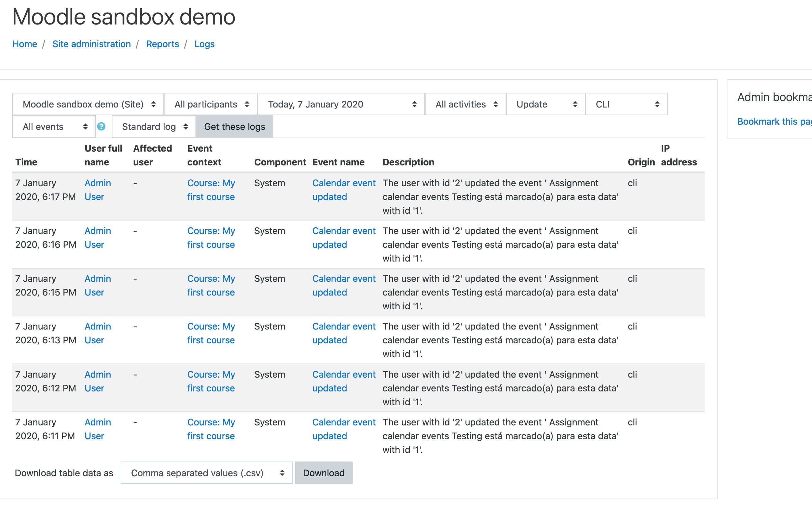Open the Standard log reader dropdown
The width and height of the screenshot is (812, 509).
154,126
